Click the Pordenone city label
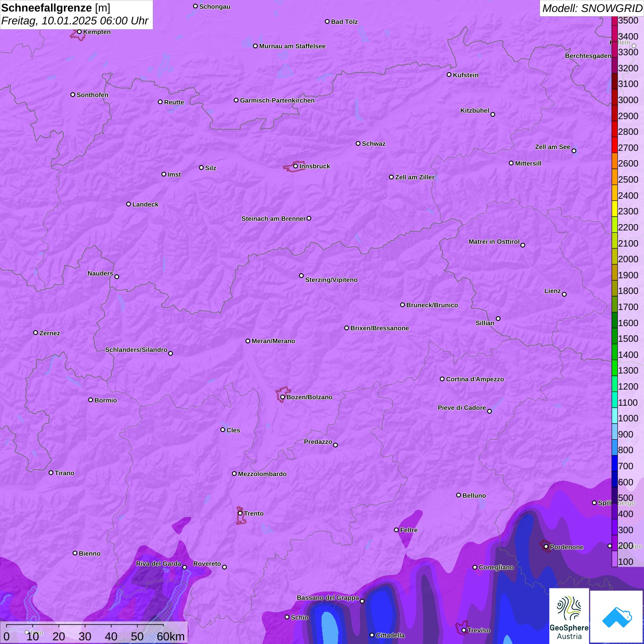This screenshot has width=644, height=644. click(567, 547)
